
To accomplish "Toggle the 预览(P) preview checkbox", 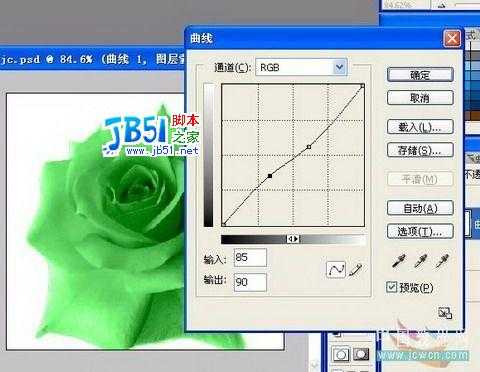I will click(x=392, y=287).
